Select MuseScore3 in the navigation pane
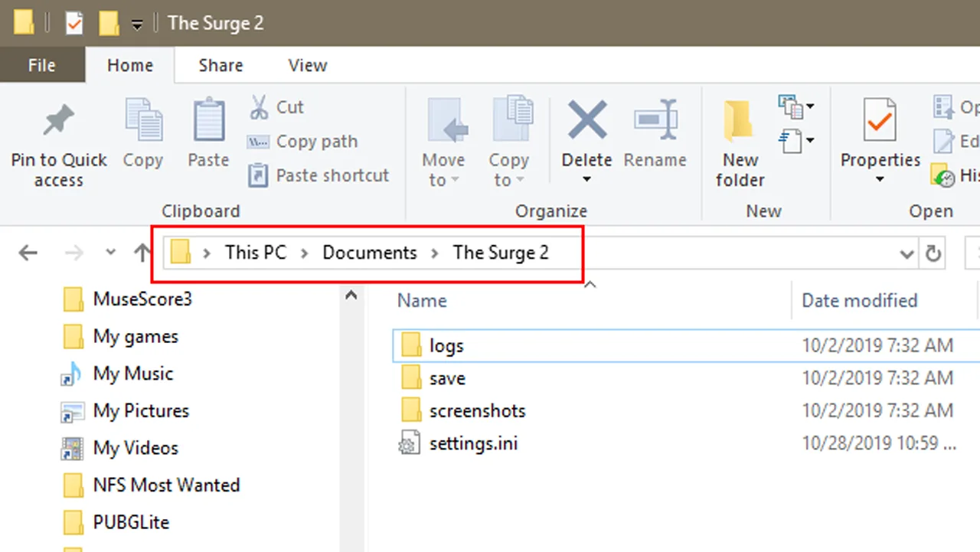 coord(142,299)
